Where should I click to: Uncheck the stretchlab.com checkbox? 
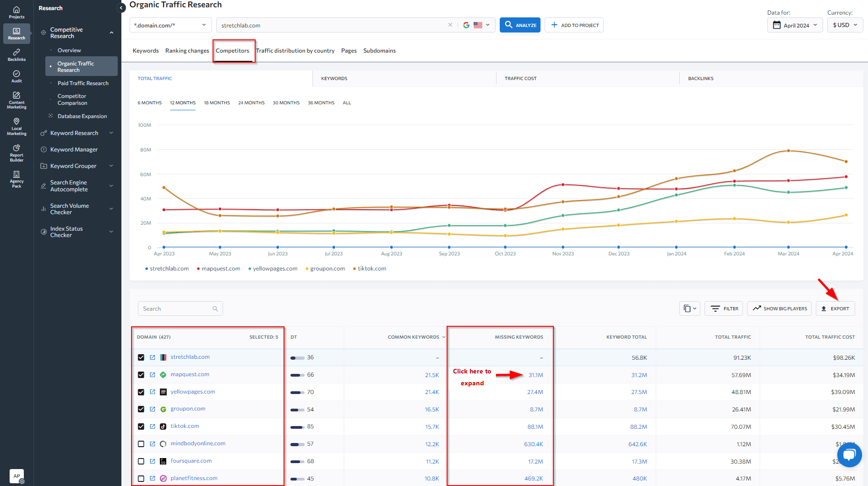pyautogui.click(x=141, y=357)
